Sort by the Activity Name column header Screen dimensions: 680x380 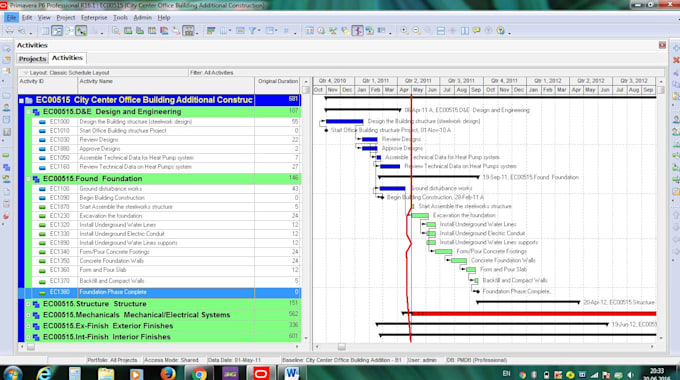(166, 85)
